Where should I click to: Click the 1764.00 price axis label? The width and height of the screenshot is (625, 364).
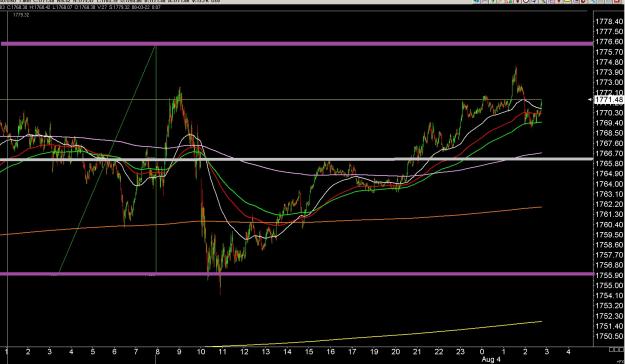coord(609,184)
